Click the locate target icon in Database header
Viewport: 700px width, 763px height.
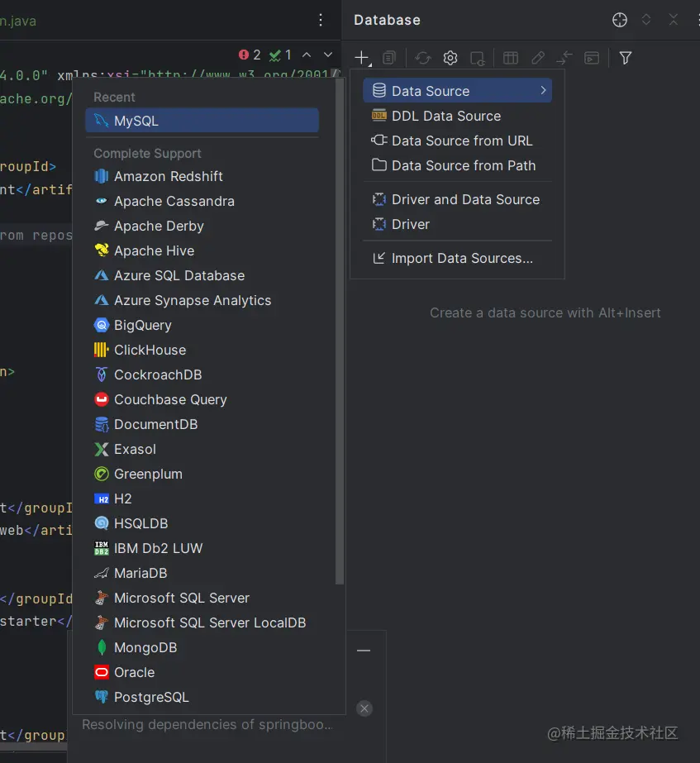click(619, 20)
